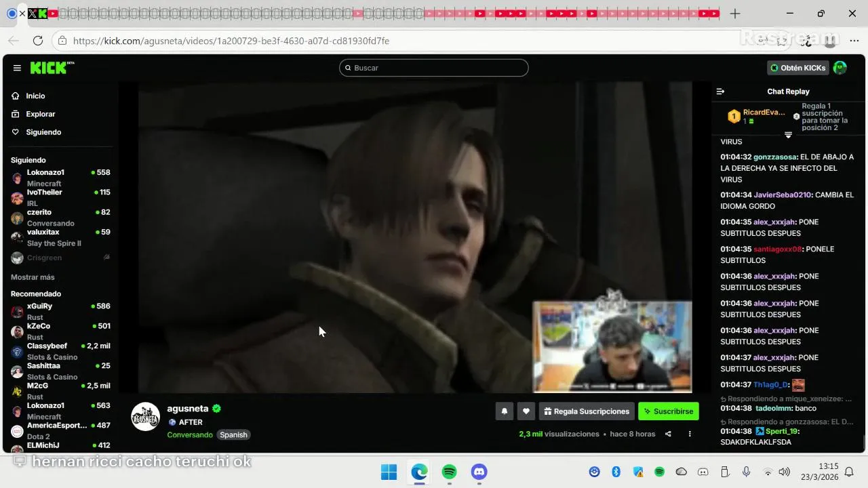Open M2cG recommended channel

tap(60, 391)
